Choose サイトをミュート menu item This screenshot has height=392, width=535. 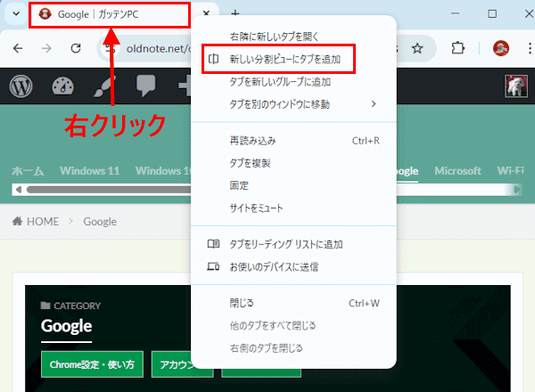tap(293, 208)
